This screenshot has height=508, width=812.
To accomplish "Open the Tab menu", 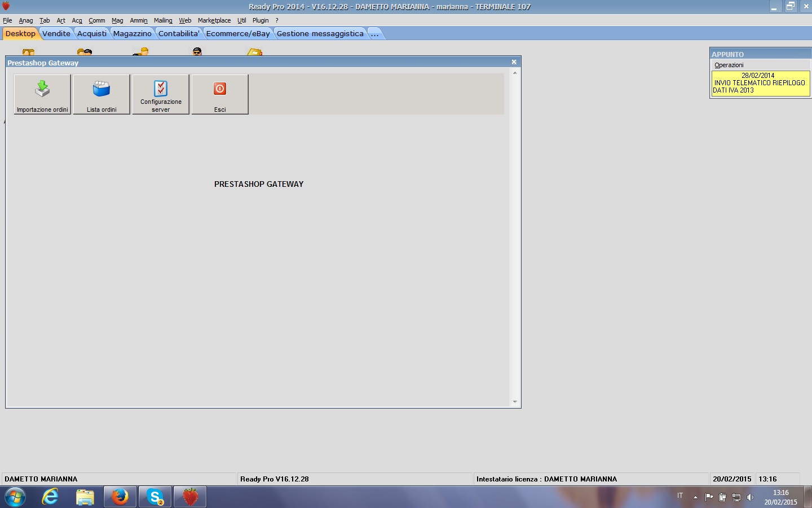I will (45, 20).
